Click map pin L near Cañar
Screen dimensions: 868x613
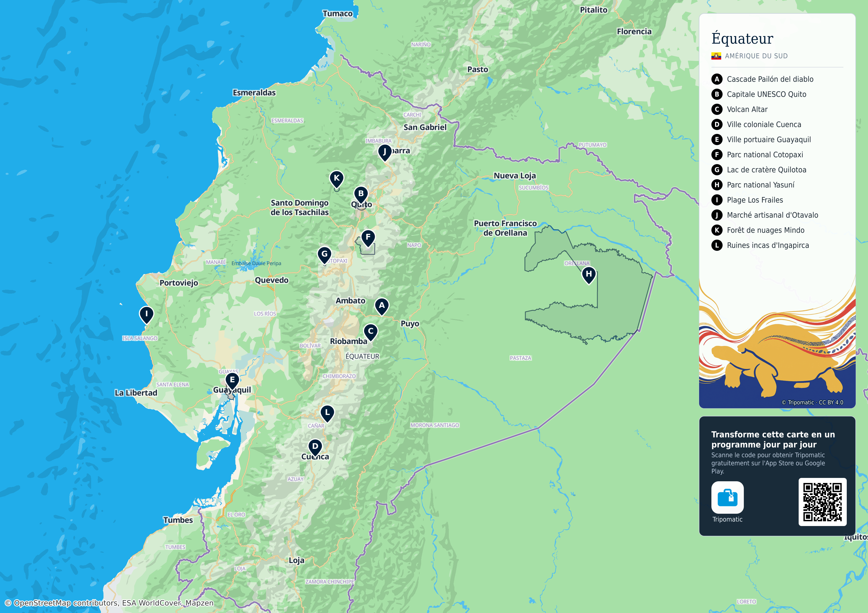point(327,414)
